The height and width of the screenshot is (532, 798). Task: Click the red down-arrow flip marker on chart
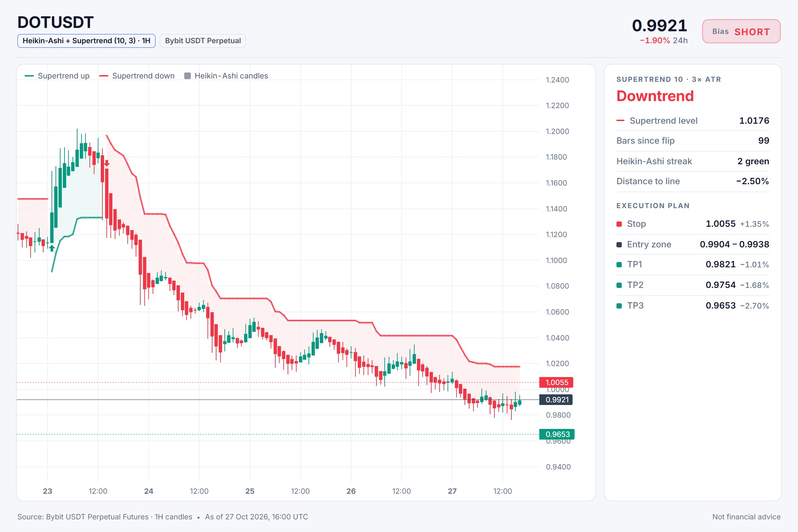pos(107,164)
